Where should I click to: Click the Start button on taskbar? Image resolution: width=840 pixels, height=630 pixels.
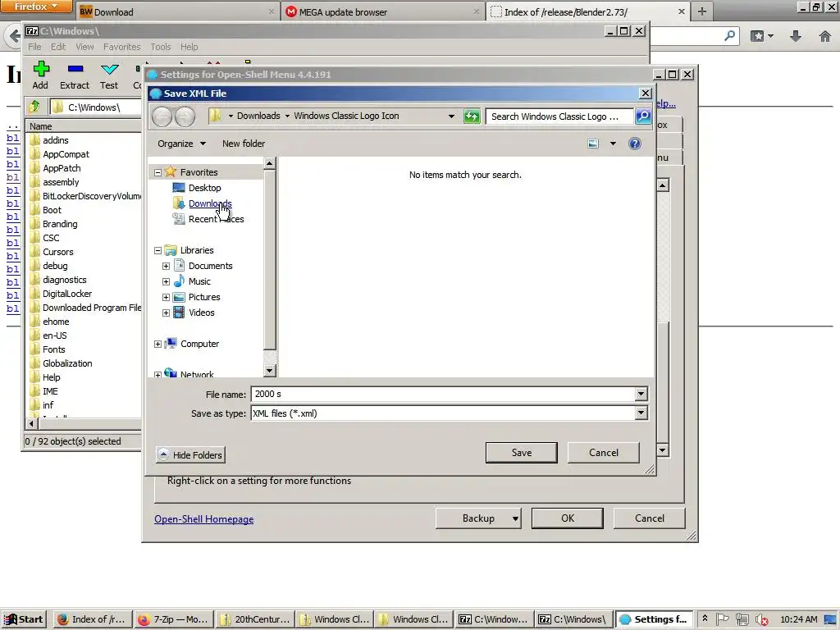[24, 619]
